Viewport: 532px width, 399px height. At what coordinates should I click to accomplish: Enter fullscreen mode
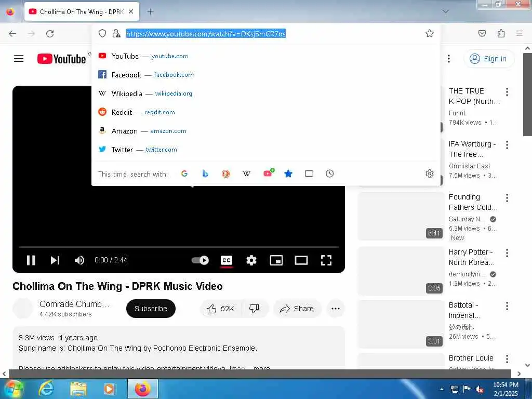326,260
